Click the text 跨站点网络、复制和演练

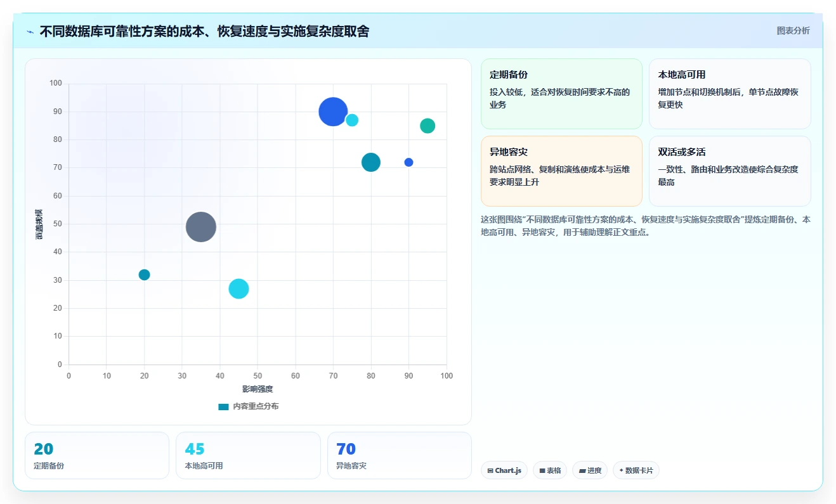pyautogui.click(x=560, y=176)
